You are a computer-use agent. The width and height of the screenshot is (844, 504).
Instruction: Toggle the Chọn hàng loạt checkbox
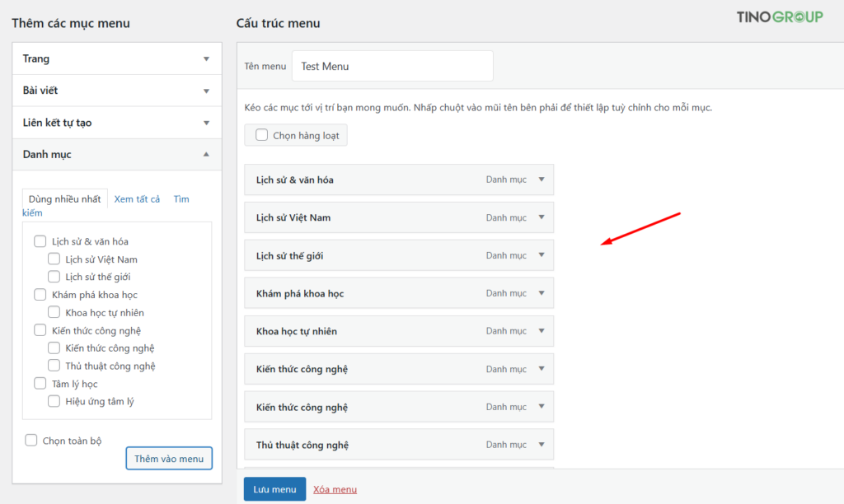click(261, 135)
